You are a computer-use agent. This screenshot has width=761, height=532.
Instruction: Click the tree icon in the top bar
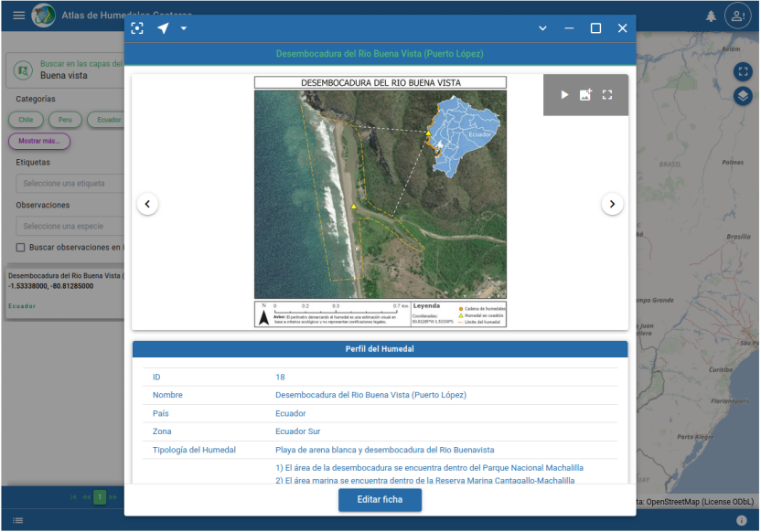[711, 16]
